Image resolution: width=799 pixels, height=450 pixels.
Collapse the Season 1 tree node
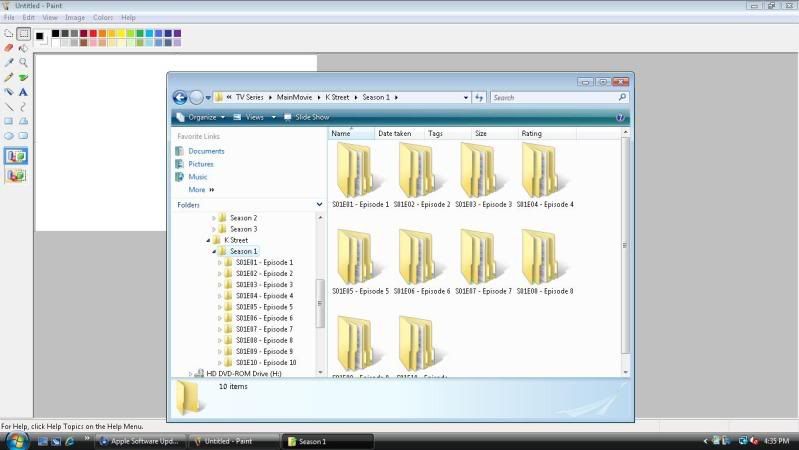click(214, 252)
